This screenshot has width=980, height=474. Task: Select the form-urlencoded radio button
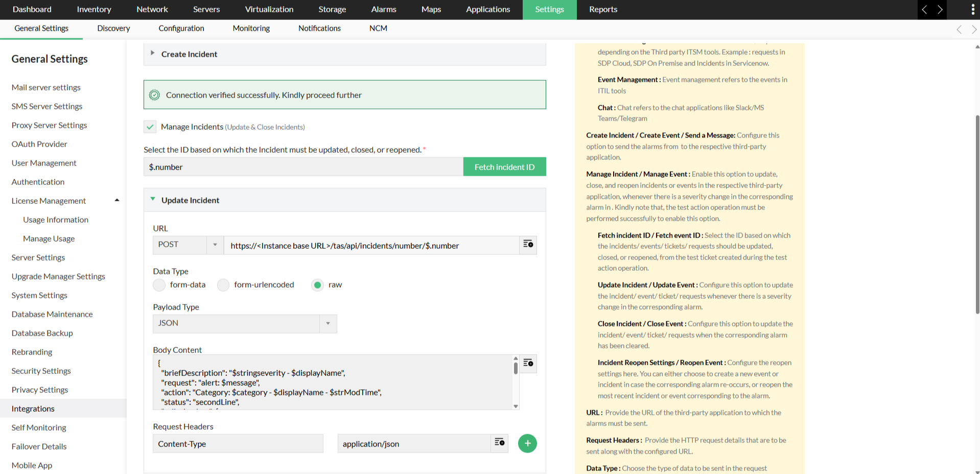[223, 285]
